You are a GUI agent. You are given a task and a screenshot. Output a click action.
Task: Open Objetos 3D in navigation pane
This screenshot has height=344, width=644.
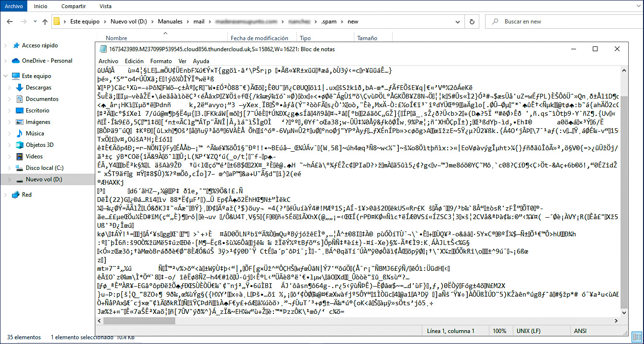(39, 145)
